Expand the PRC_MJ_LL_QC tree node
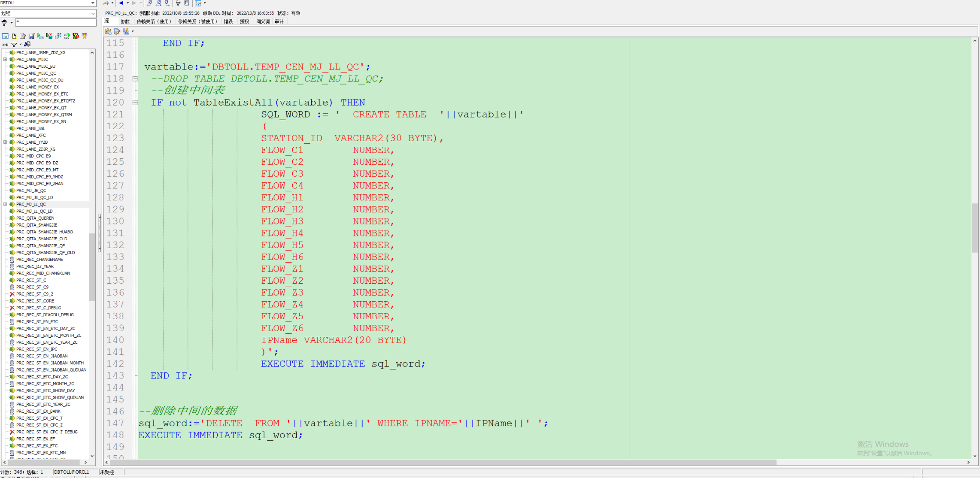The height and width of the screenshot is (478, 980). 5,204
